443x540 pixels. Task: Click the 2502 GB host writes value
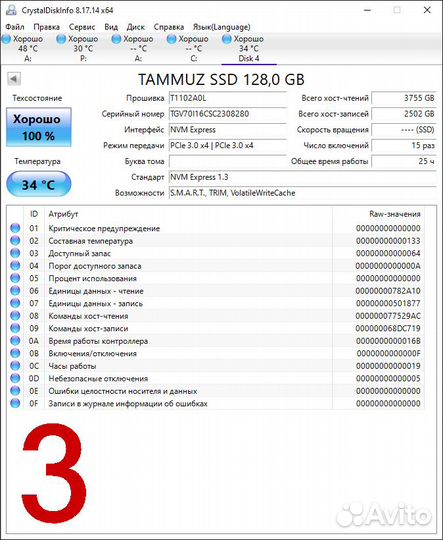(404, 114)
